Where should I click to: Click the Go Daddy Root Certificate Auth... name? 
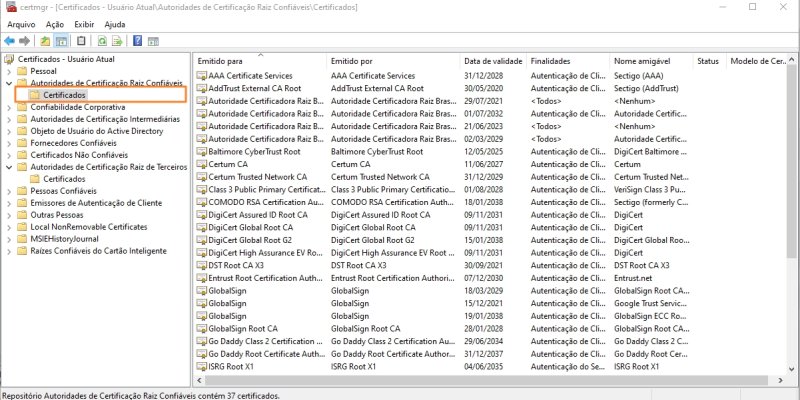[x=267, y=354]
